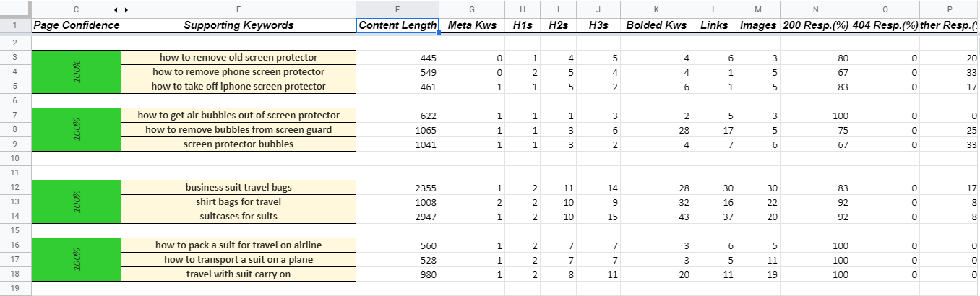Click the Page Confidence header cell
Viewport: 980px width, 296px height.
pos(77,25)
